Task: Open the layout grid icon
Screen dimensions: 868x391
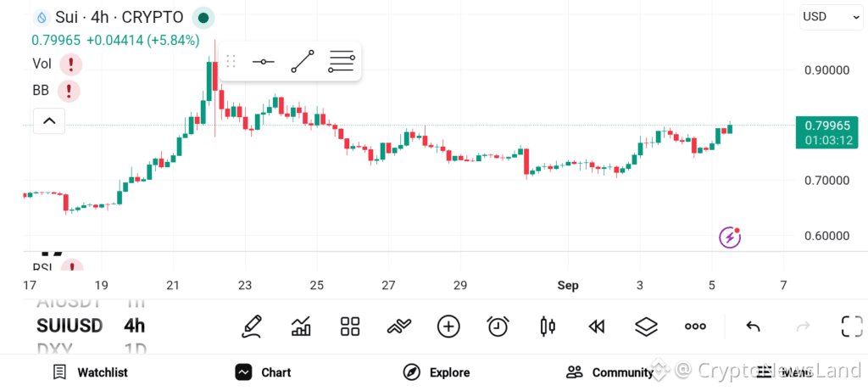Action: (x=350, y=327)
